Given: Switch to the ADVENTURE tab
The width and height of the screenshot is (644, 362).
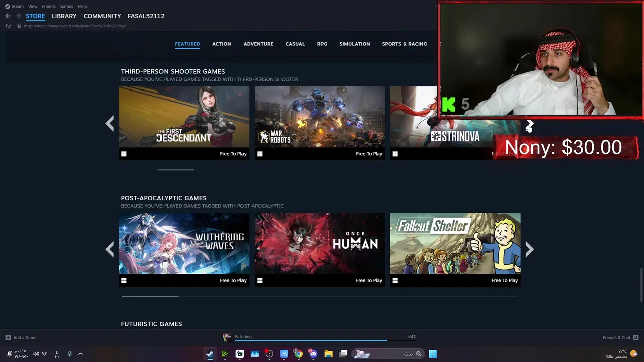Looking at the screenshot, I should pyautogui.click(x=258, y=44).
